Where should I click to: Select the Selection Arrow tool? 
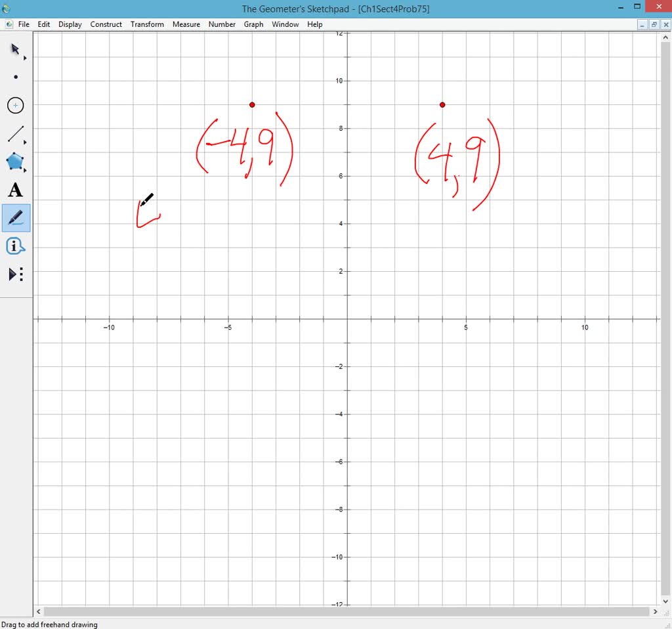14,49
